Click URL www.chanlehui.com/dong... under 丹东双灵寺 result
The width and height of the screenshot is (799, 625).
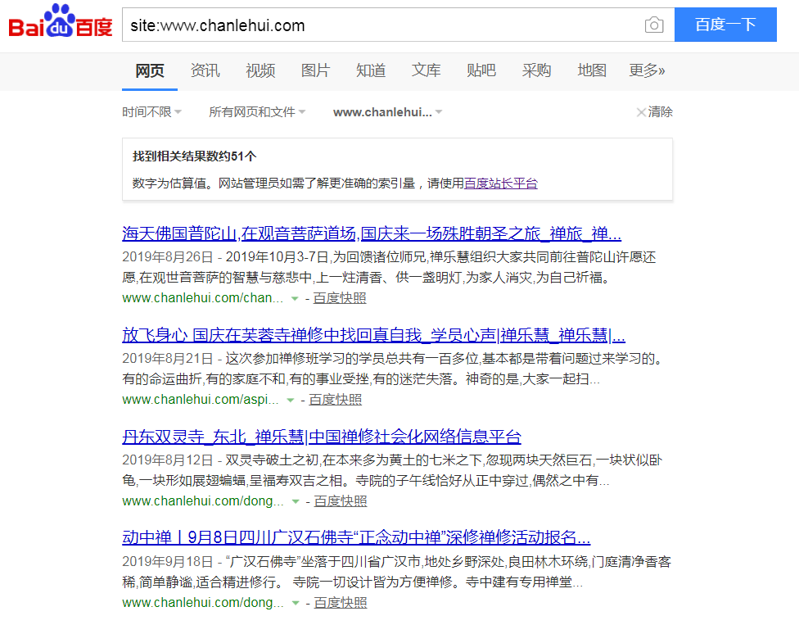click(203, 501)
